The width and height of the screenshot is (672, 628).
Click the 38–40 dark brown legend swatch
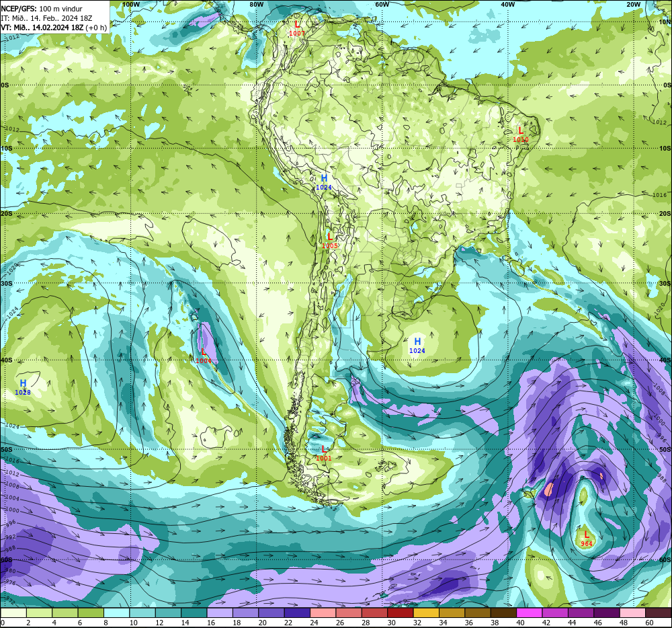(x=503, y=613)
